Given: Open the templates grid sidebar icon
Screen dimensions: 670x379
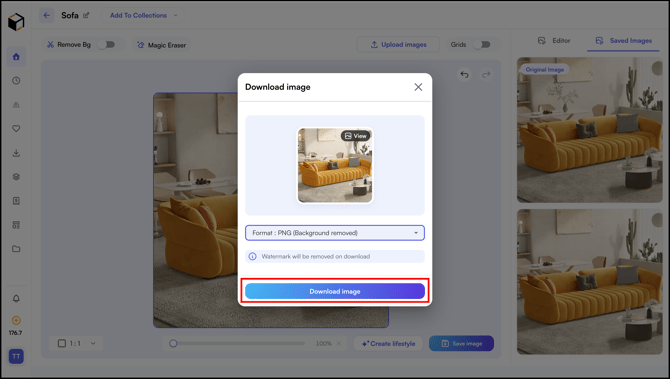Looking at the screenshot, I should pos(16,225).
